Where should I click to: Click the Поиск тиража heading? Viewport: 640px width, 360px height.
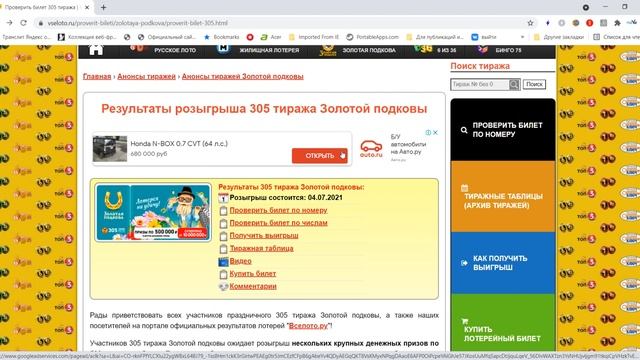[x=480, y=66]
